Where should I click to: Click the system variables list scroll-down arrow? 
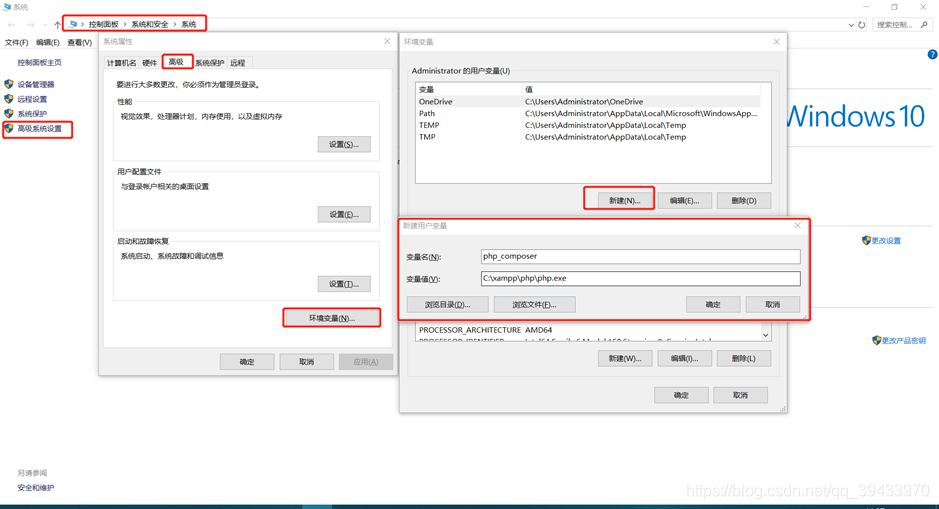(765, 335)
